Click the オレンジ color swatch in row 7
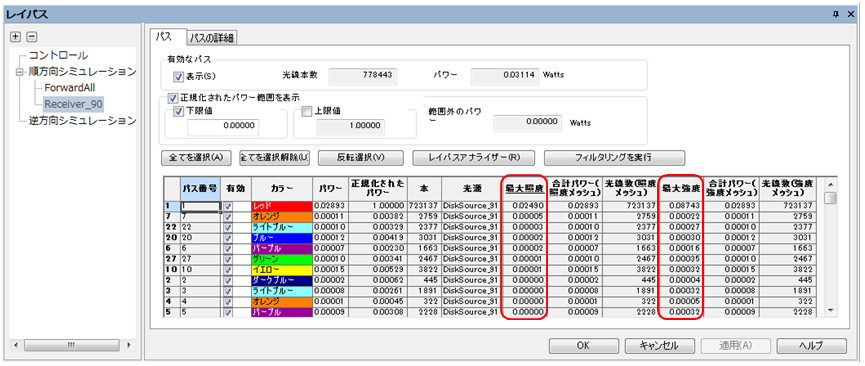 pyautogui.click(x=281, y=216)
